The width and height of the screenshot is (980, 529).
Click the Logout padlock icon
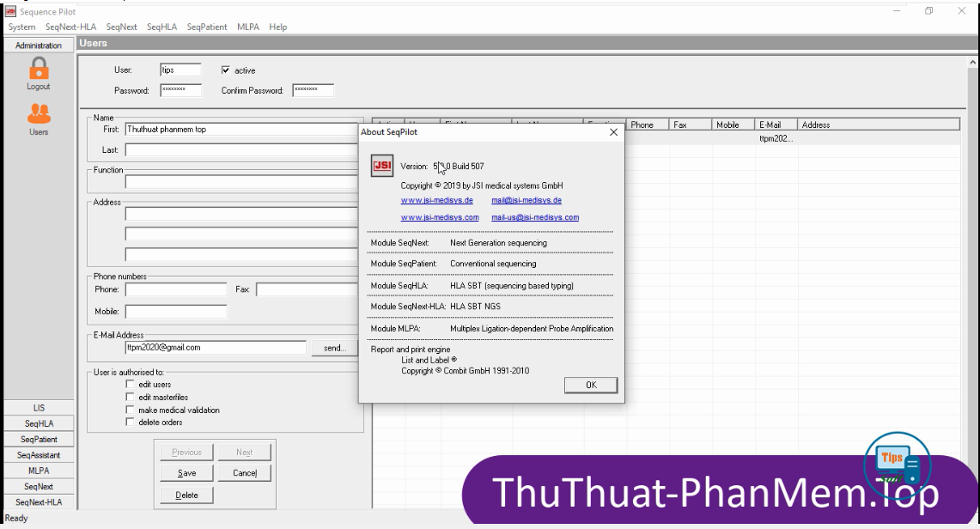pos(39,68)
